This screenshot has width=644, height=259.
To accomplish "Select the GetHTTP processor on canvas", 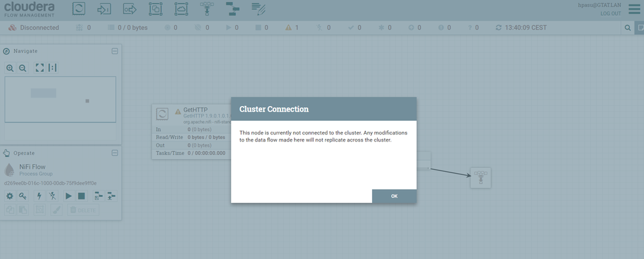I will [191, 132].
